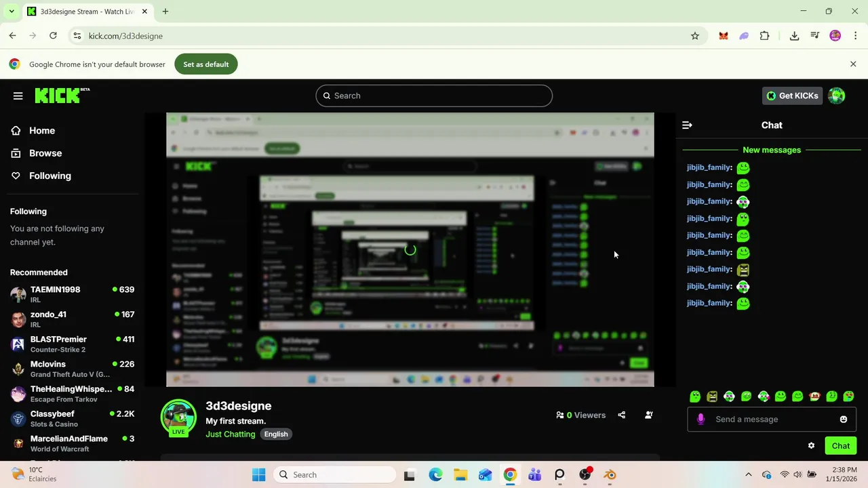View site information icon in address bar

pyautogui.click(x=77, y=36)
